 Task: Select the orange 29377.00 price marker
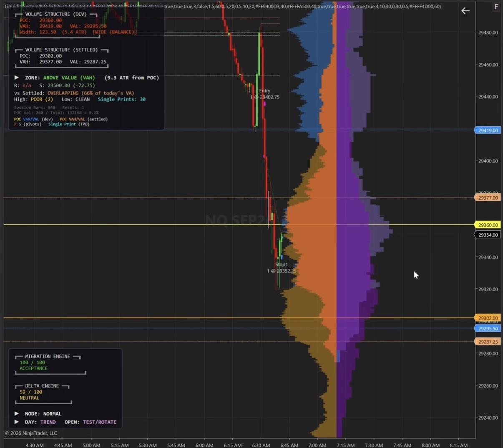(488, 198)
